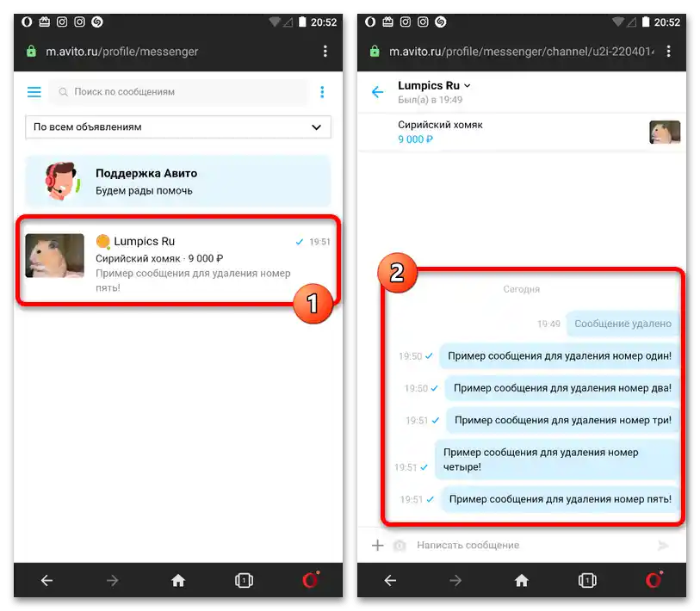
Task: Tap the browser menu dots on the right phone
Action: click(x=668, y=52)
